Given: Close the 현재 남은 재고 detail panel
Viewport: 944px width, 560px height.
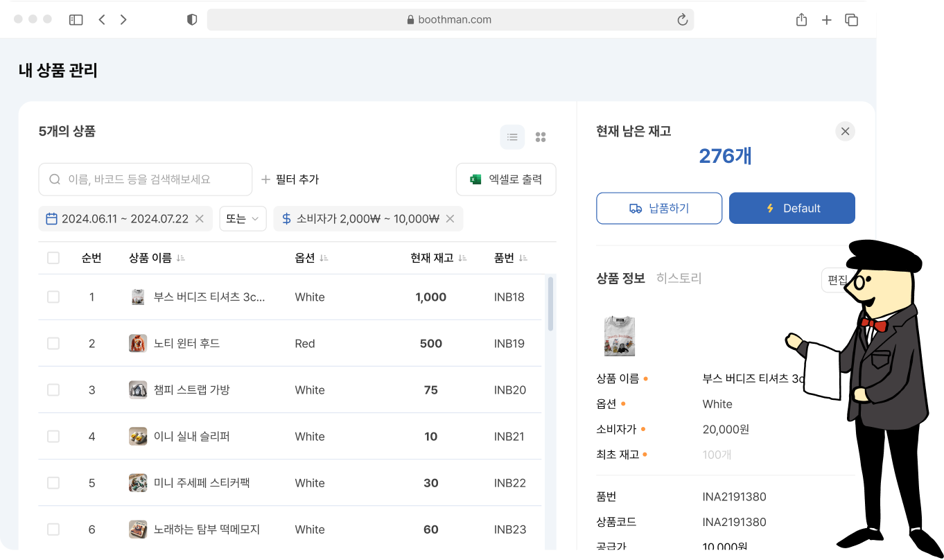Looking at the screenshot, I should 845,132.
